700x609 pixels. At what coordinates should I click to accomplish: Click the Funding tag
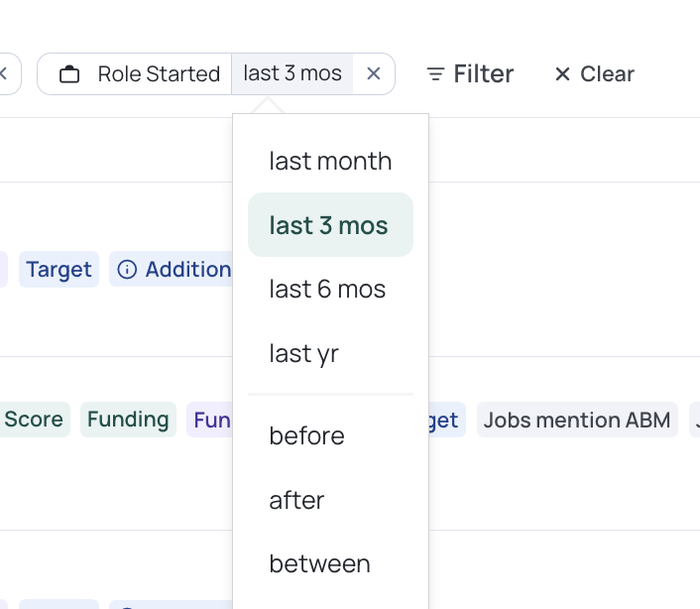(128, 420)
